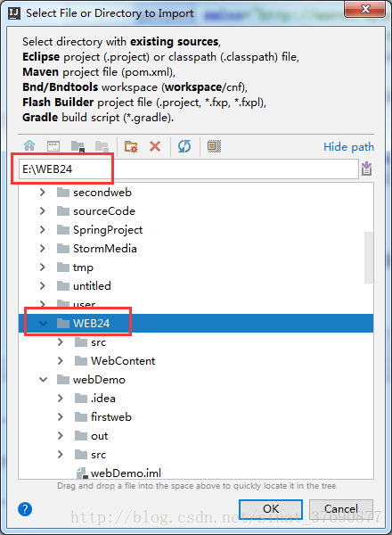Select the out folder row
This screenshot has height=535, width=392.
click(x=196, y=436)
